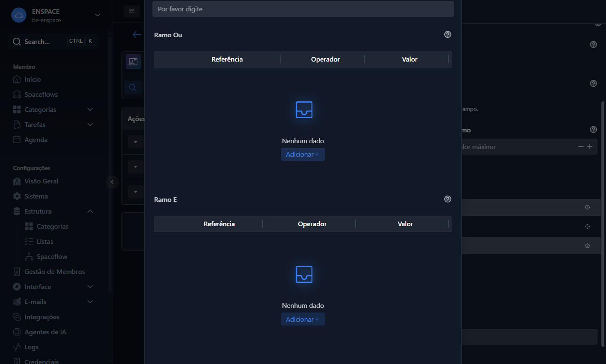Increase the valor máximo with the plus button
This screenshot has width=606, height=364.
590,147
